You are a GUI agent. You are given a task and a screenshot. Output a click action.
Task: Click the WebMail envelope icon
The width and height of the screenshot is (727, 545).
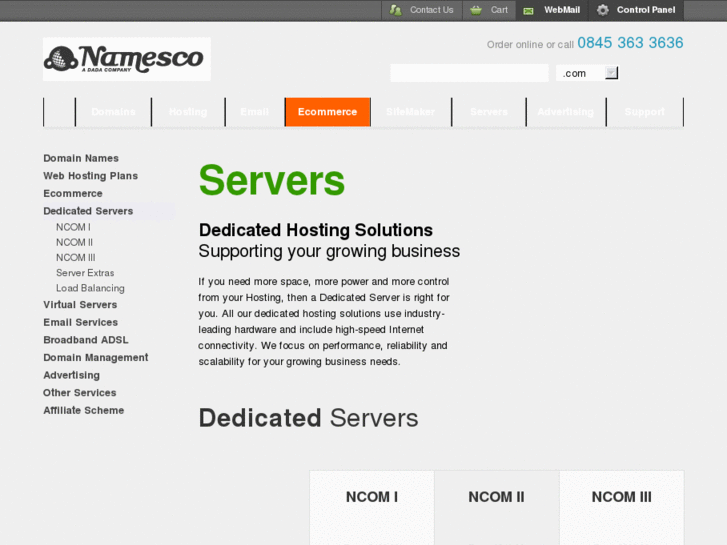pos(528,11)
